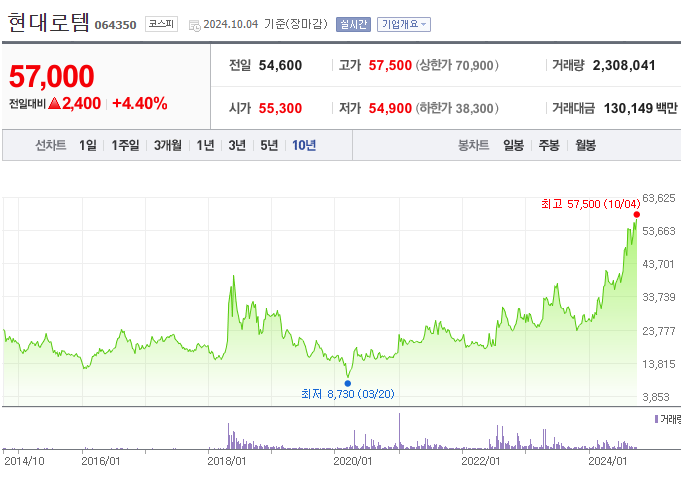
Task: Click the 시가 value 55,300
Action: [280, 108]
